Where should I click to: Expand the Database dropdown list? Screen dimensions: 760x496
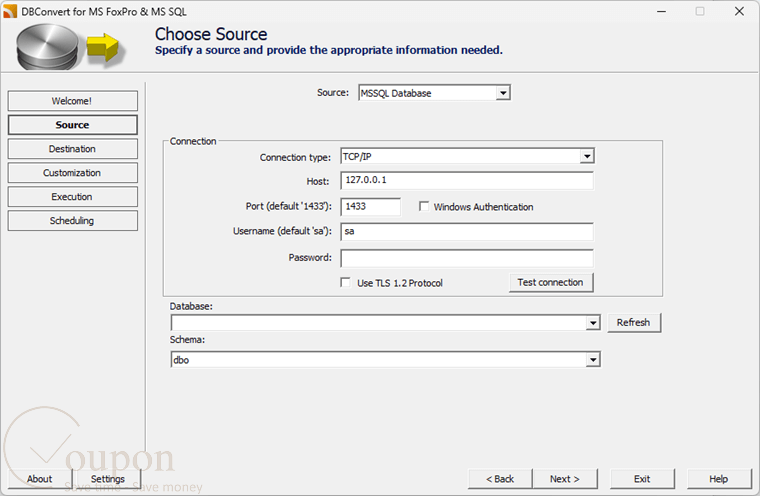pos(593,323)
